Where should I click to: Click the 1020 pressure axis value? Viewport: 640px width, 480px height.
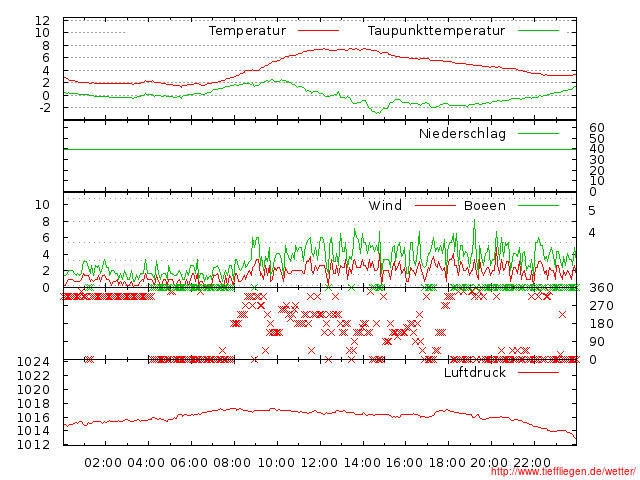click(33, 389)
